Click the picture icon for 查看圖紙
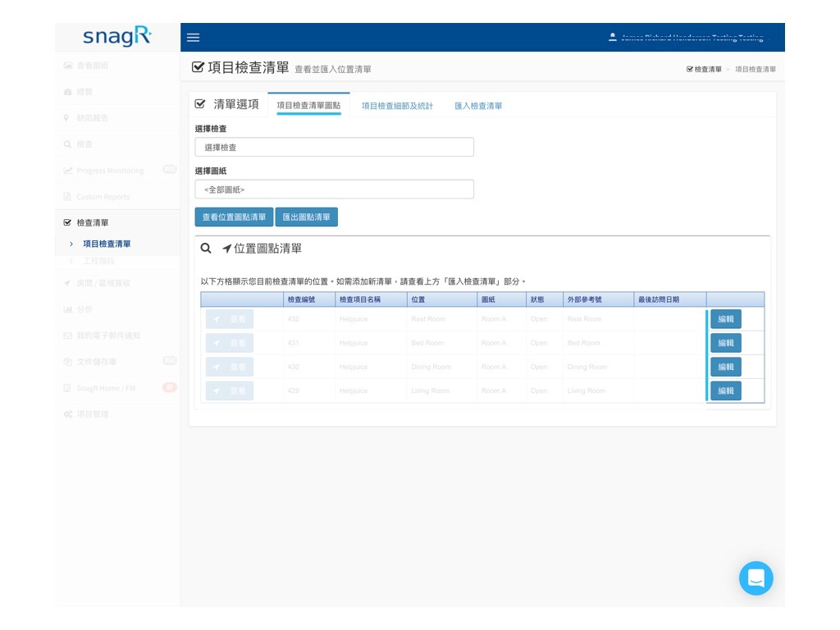The height and width of the screenshot is (630, 840). pyautogui.click(x=67, y=66)
